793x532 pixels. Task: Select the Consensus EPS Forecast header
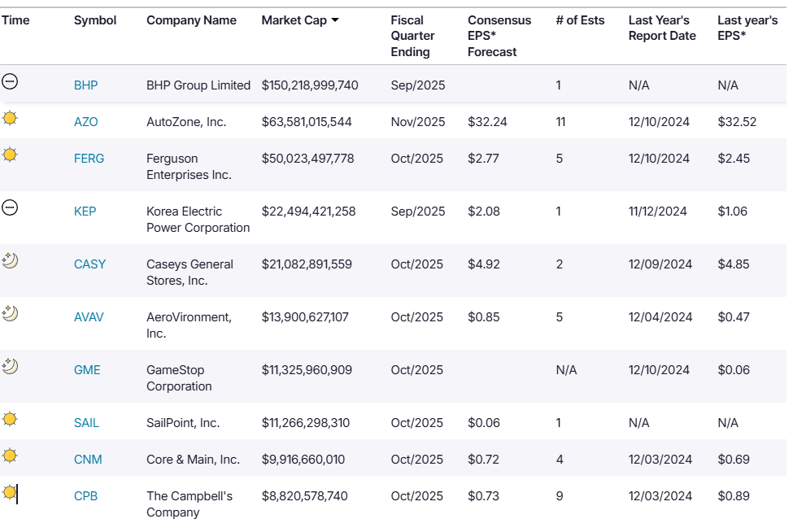[x=499, y=36]
